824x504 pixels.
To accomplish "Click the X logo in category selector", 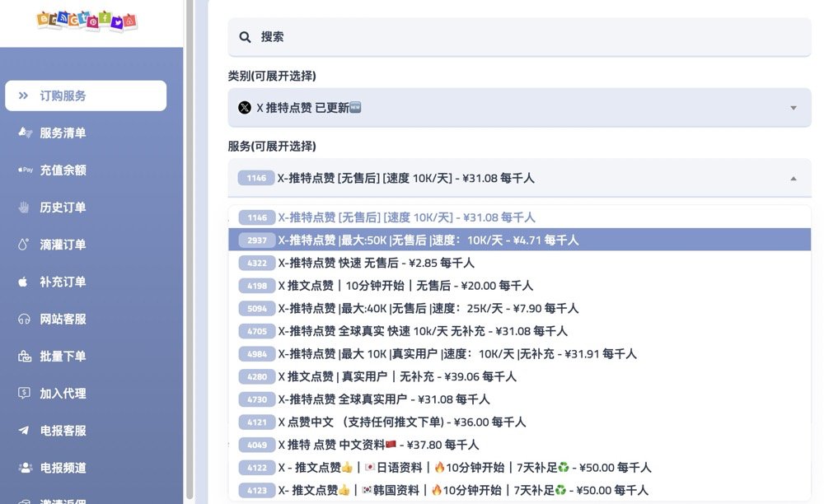I will point(245,108).
